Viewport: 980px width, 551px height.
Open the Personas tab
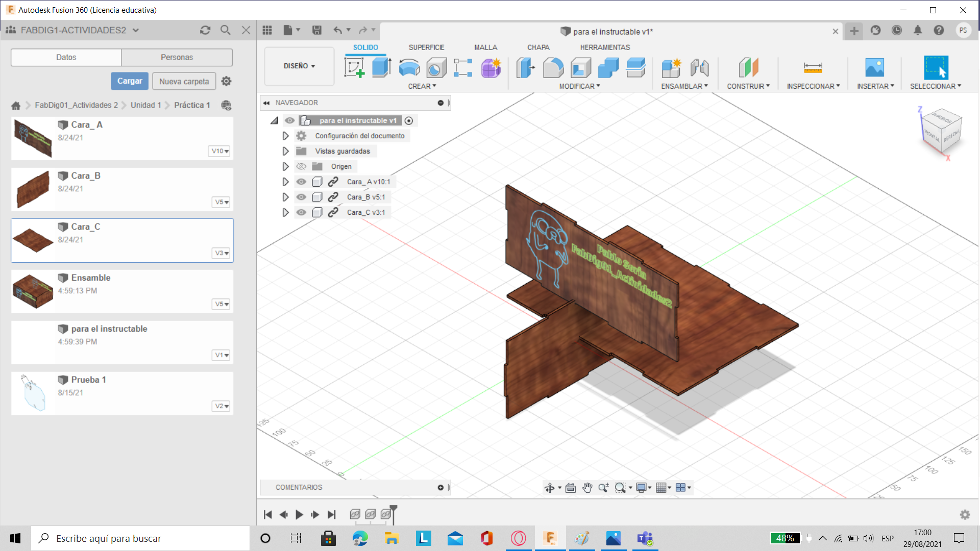(x=177, y=57)
